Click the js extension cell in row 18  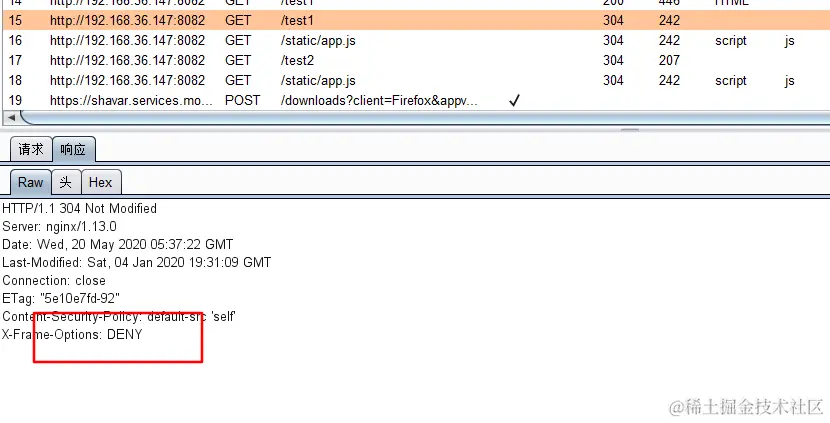[x=789, y=81]
